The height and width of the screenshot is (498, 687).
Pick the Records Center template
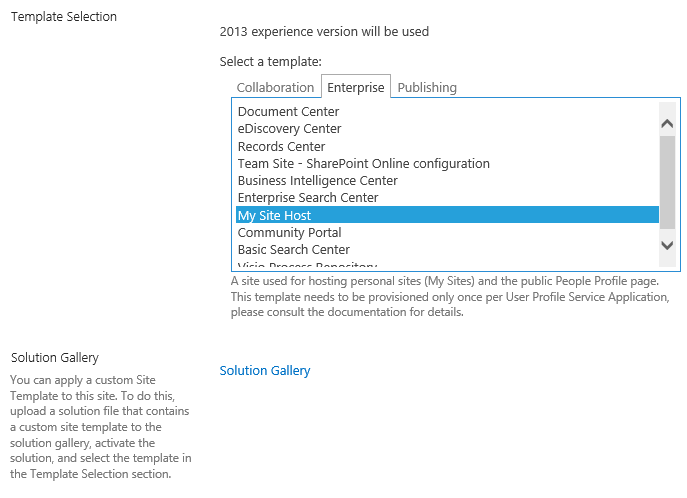coord(447,146)
